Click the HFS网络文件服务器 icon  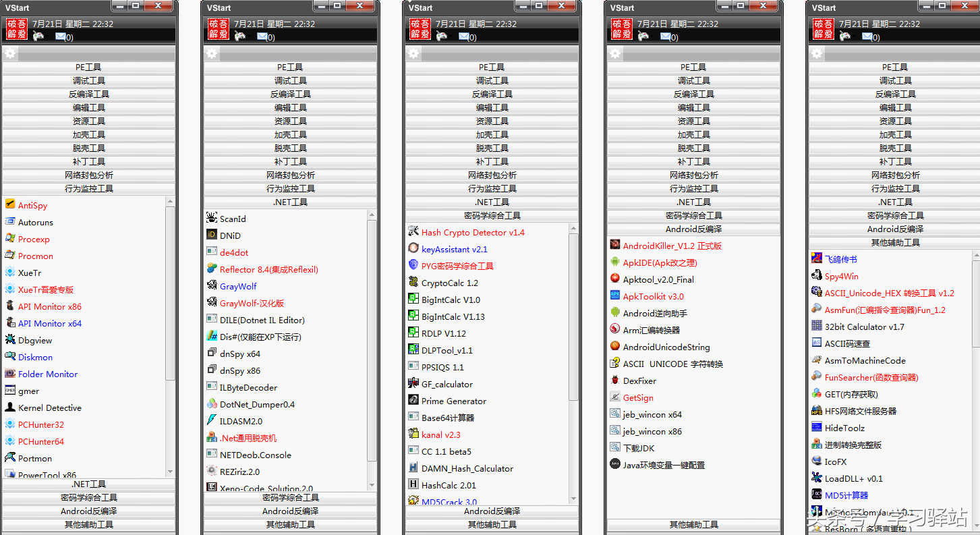(x=817, y=411)
